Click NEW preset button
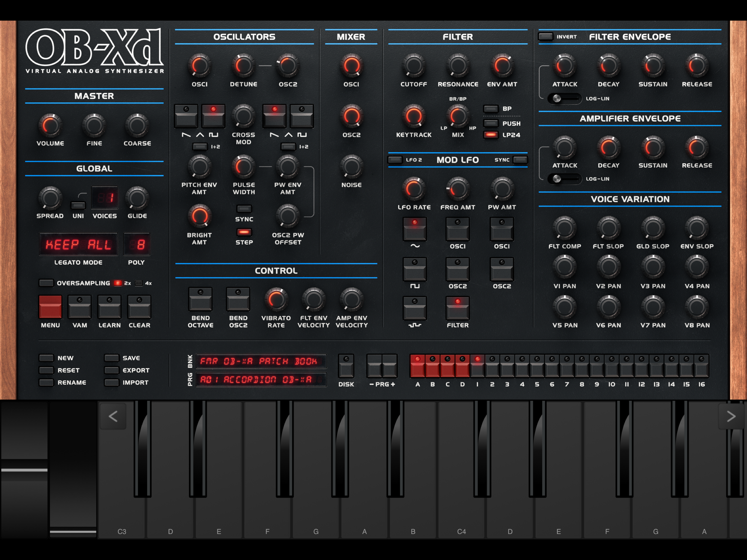This screenshot has height=560, width=747. point(46,358)
